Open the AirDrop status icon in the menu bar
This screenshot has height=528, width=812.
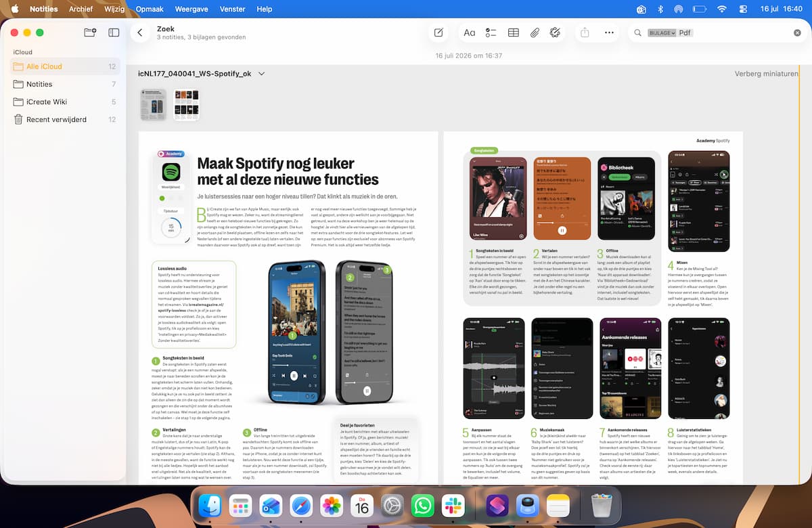click(679, 9)
